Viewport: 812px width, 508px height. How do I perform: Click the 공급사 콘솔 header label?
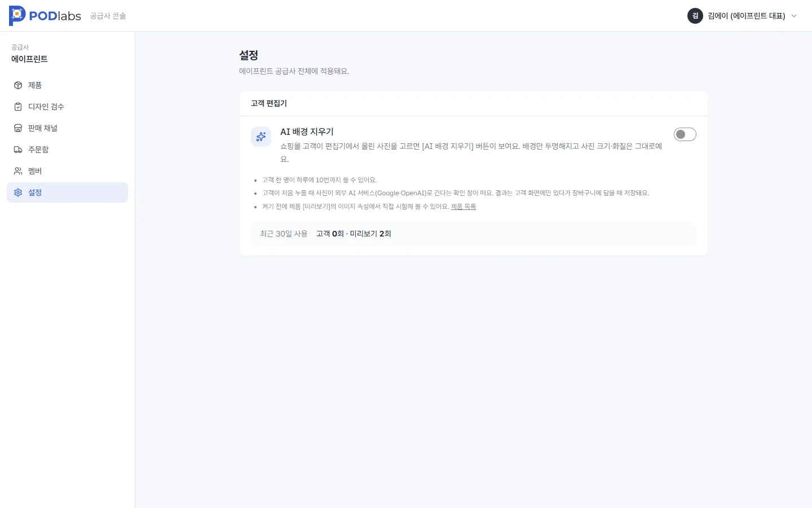(x=108, y=16)
